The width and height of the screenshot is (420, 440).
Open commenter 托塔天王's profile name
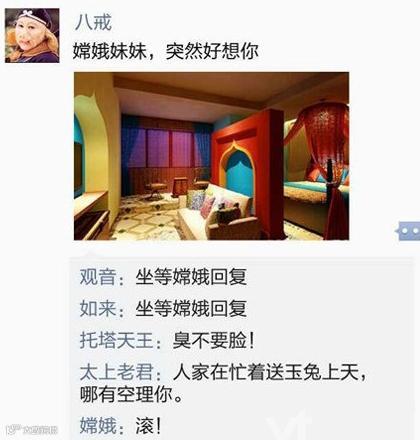point(116,341)
